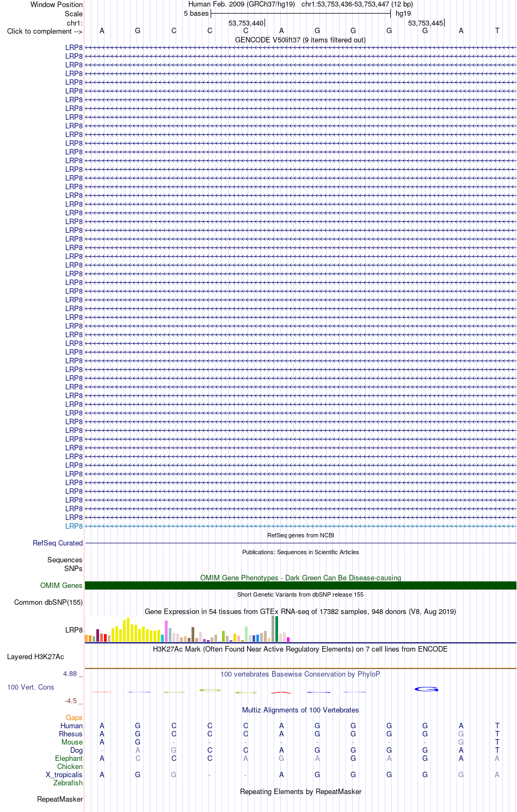Open 'Multiz Alignments of 100 Vertebrates' title
The width and height of the screenshot is (517, 812).
[300, 710]
